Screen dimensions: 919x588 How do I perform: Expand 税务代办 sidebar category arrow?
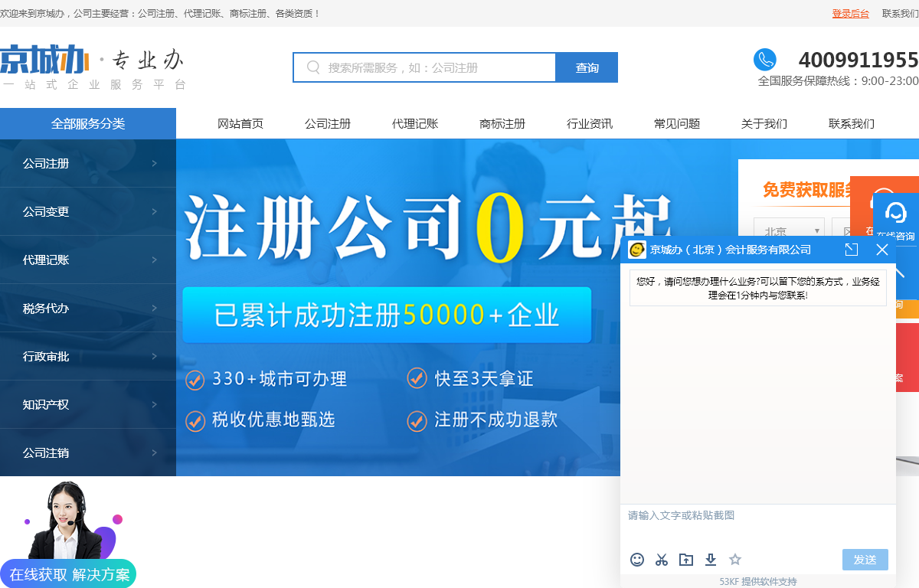point(154,308)
